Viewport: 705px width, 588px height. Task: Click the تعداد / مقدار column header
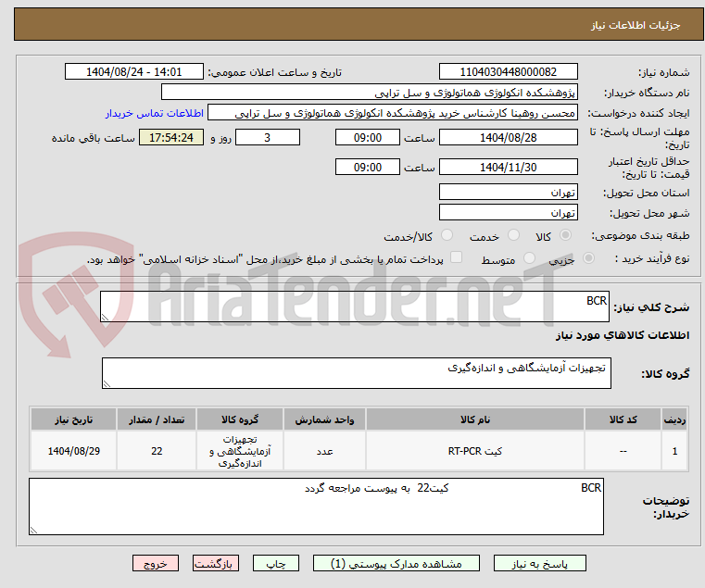(x=157, y=419)
